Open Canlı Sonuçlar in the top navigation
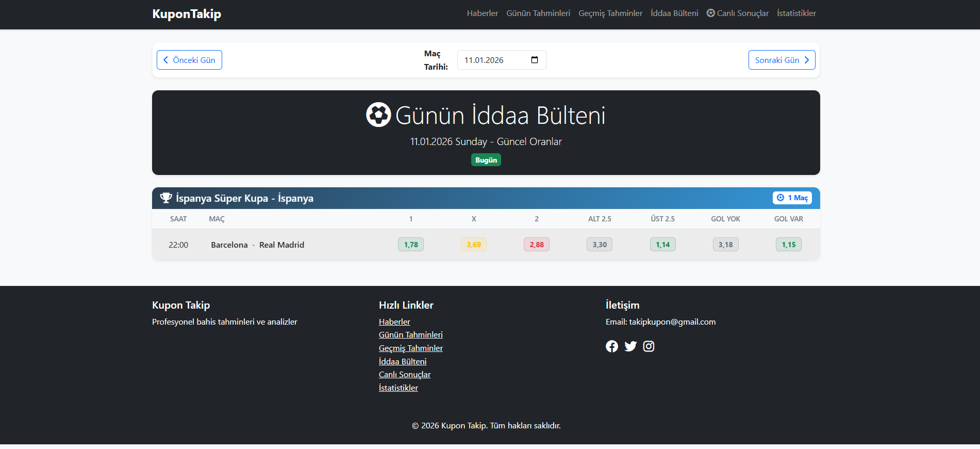Viewport: 980px width, 449px height. click(738, 13)
